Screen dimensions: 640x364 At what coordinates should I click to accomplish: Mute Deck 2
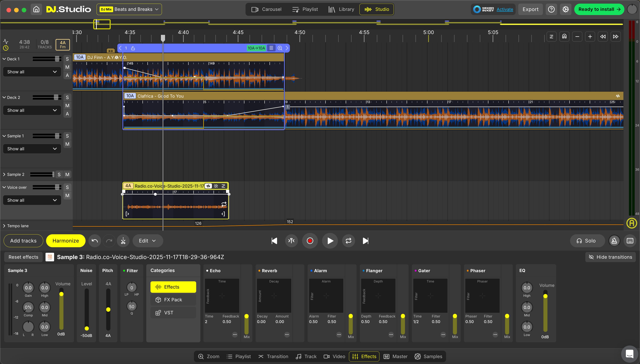coord(67,106)
